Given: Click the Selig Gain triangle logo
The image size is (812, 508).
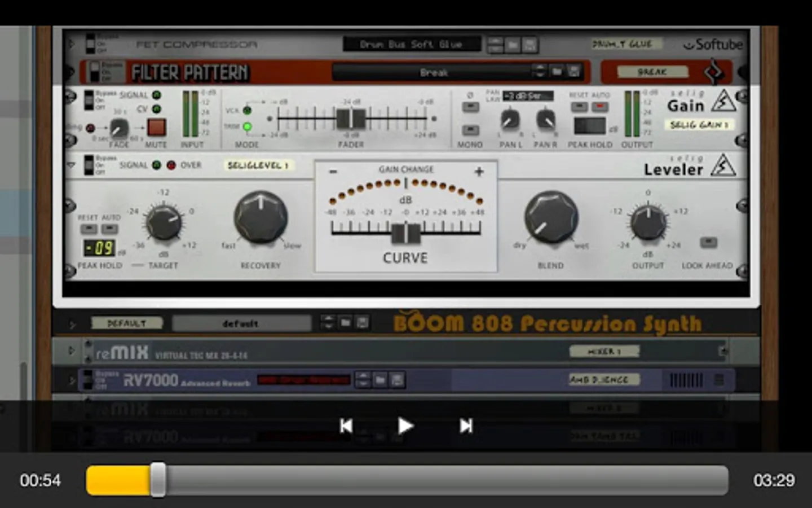Looking at the screenshot, I should [723, 100].
